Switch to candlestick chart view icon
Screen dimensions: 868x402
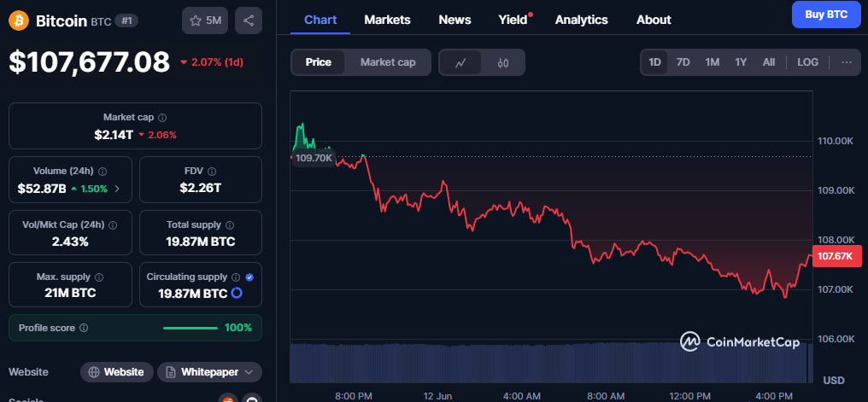click(502, 62)
